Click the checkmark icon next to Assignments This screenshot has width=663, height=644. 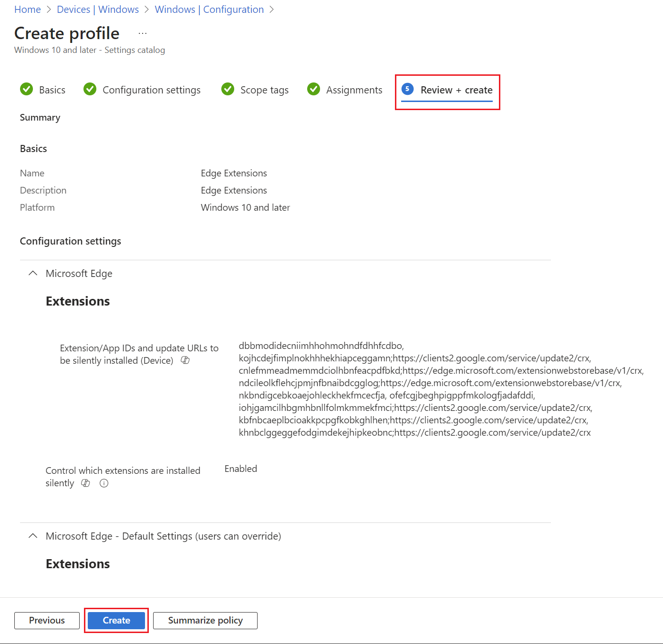313,89
